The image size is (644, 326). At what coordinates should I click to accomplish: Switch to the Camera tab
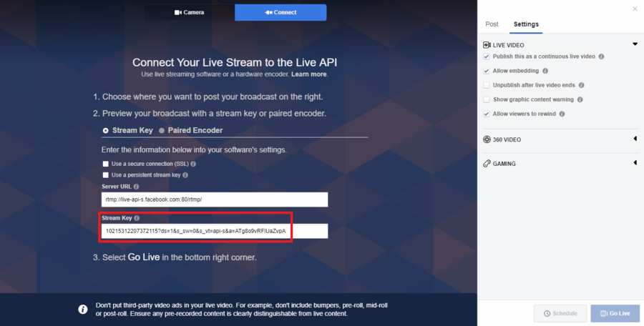(x=190, y=12)
